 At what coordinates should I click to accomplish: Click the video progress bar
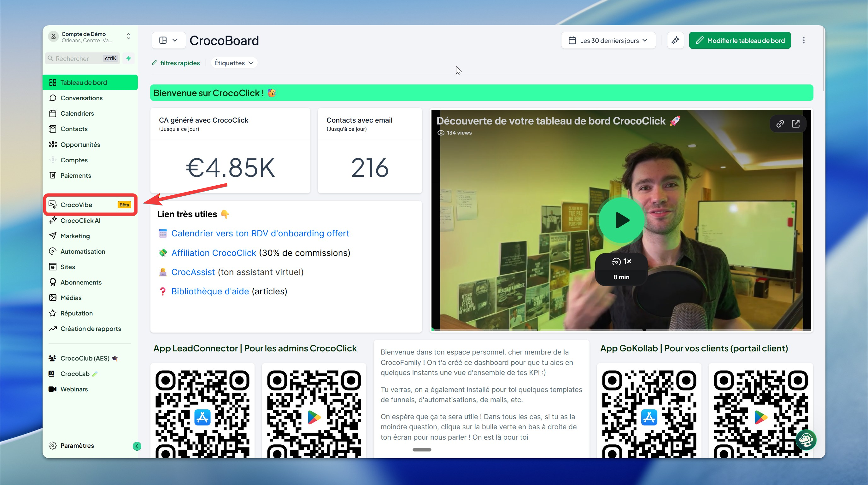click(621, 330)
